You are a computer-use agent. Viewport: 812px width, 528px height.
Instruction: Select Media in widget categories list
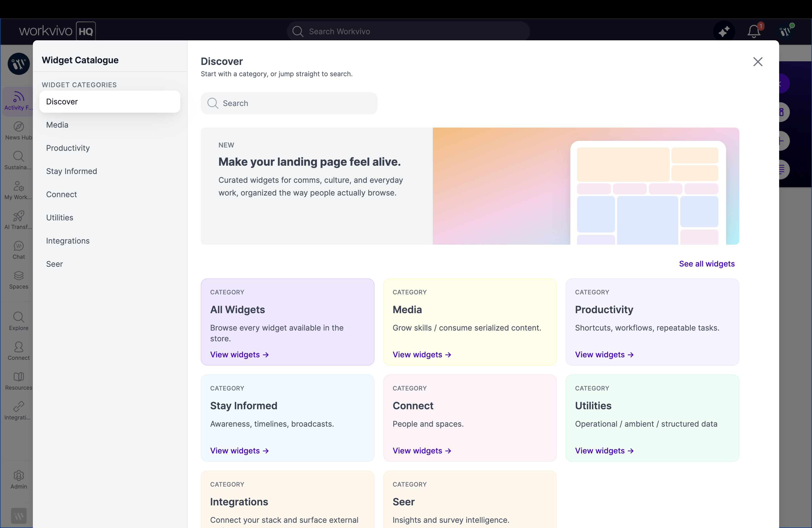click(x=110, y=125)
